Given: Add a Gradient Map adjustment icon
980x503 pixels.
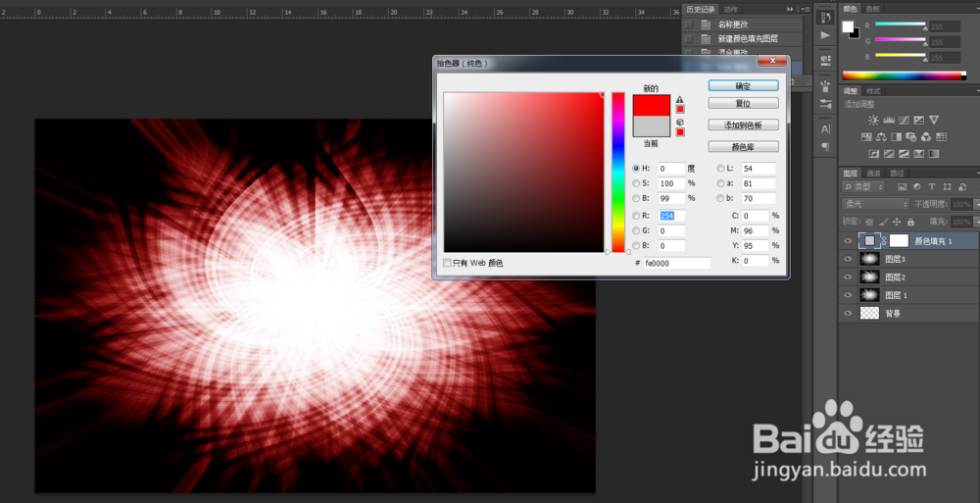Looking at the screenshot, I should 934,153.
